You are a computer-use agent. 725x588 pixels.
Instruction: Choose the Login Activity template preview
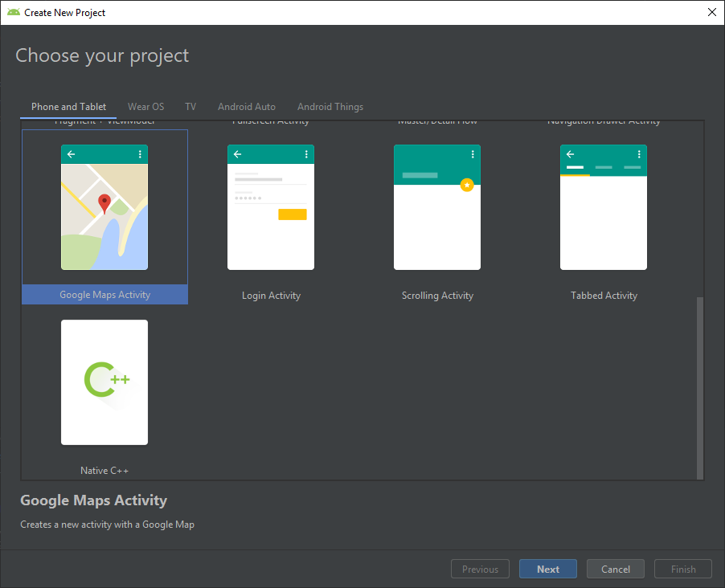pyautogui.click(x=271, y=207)
